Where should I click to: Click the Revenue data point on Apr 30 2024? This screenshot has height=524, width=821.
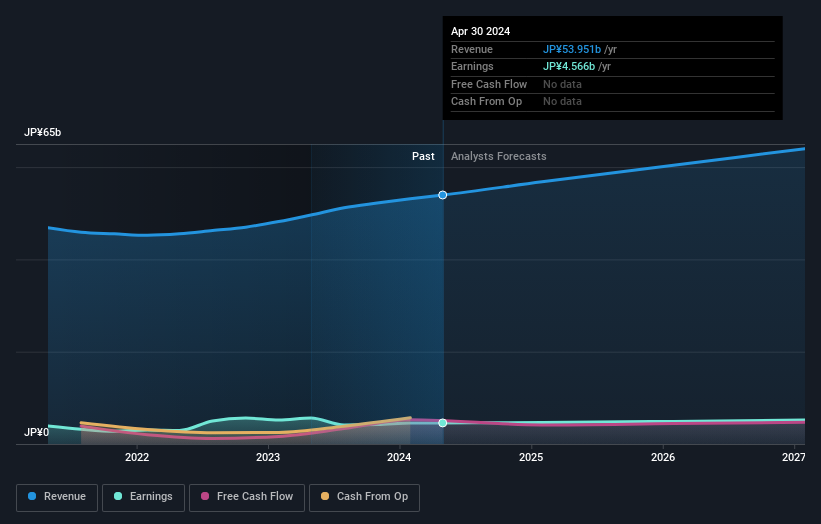point(443,195)
